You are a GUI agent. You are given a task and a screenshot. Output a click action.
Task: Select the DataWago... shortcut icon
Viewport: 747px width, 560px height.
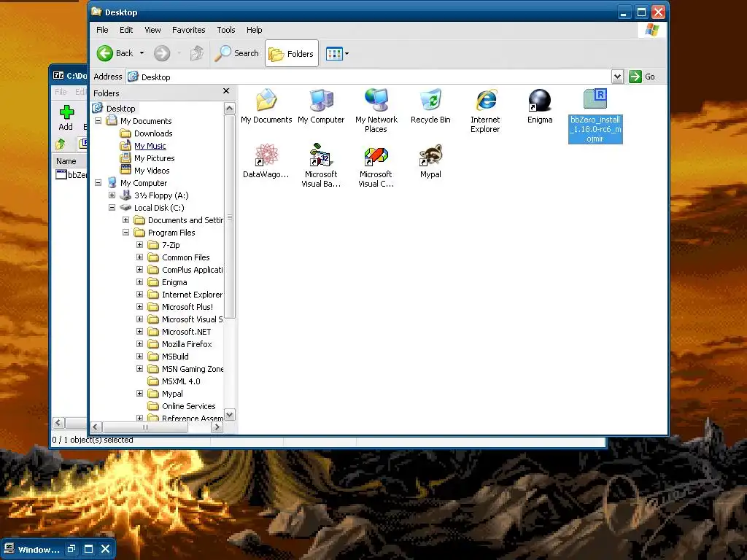click(x=266, y=161)
